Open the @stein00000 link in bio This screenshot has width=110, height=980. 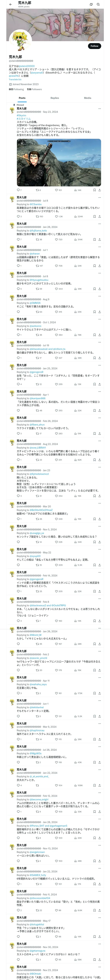27,66
